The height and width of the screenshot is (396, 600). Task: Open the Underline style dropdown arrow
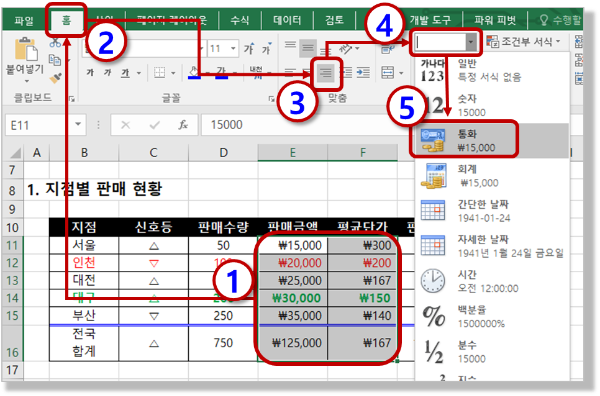[x=139, y=73]
